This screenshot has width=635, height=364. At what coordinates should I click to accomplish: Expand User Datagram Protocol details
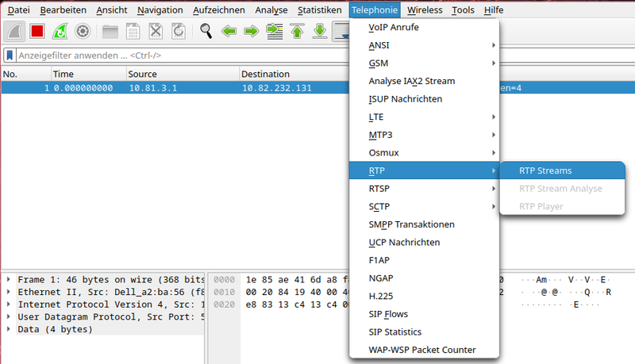[x=8, y=316]
